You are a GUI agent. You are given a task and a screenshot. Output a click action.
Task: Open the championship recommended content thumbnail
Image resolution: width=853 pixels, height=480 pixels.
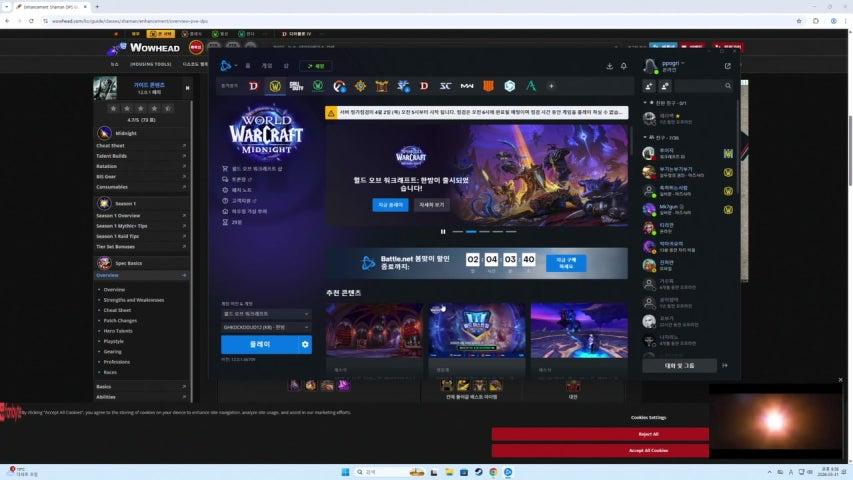tap(477, 331)
